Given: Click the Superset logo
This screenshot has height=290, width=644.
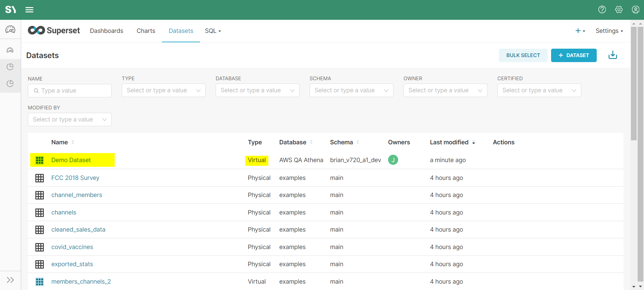Looking at the screenshot, I should (x=54, y=31).
